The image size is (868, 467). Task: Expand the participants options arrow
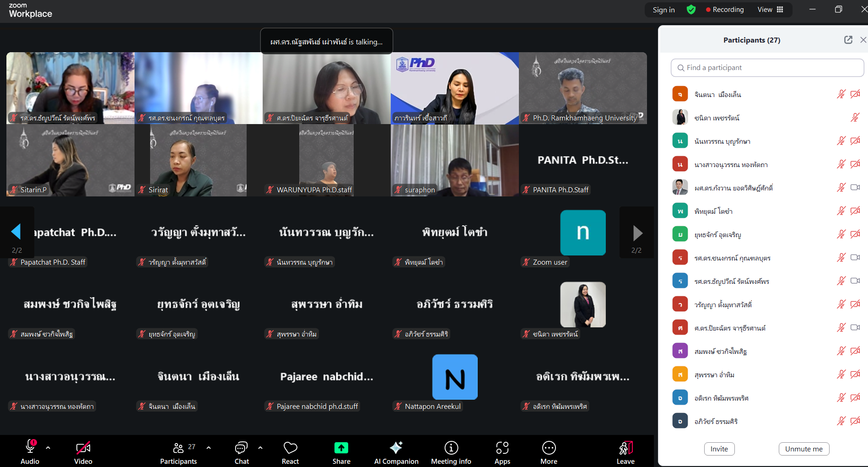[x=209, y=448]
